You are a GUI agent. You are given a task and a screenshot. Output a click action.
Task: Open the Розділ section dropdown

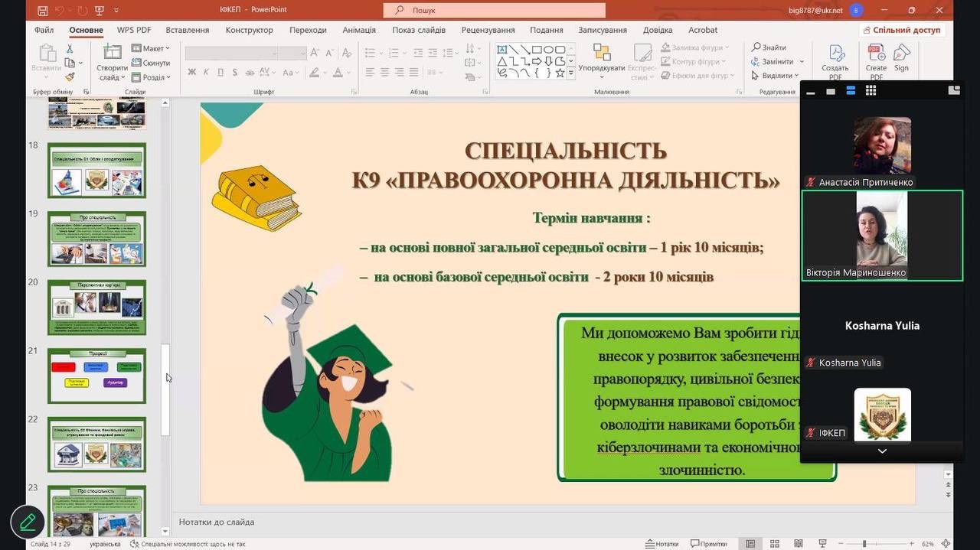click(x=150, y=77)
